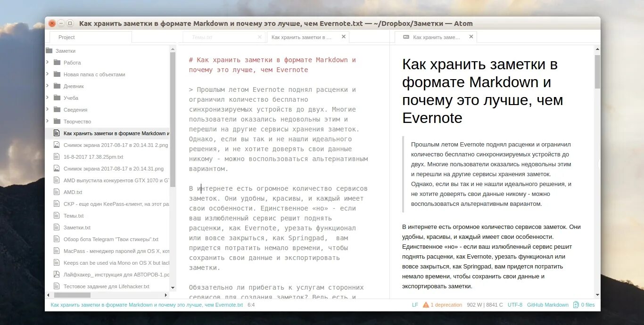Expand the 'Дневник' folder
The height and width of the screenshot is (325, 644).
tap(47, 86)
